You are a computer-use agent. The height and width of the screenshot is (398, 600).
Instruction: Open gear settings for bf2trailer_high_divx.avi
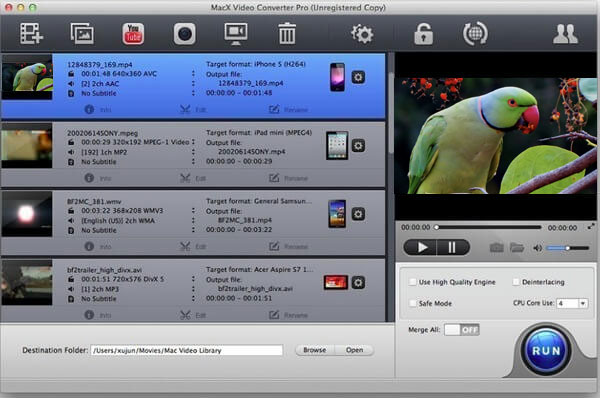point(358,283)
